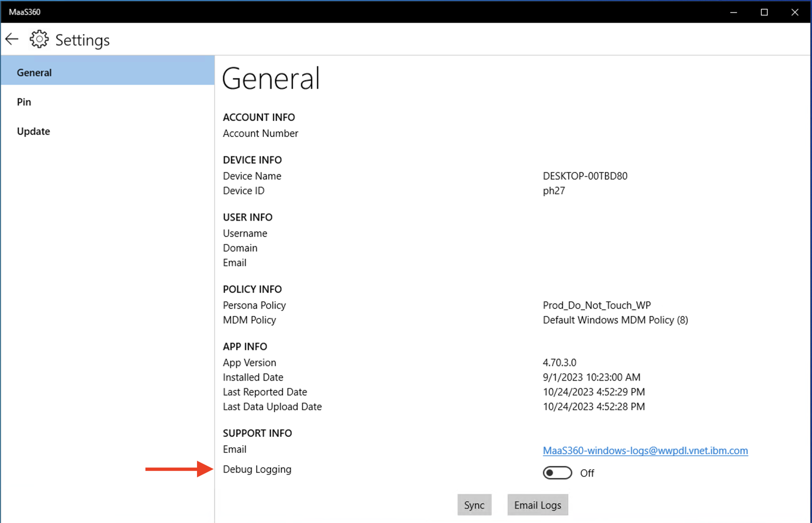Click the Last Reported Date label
Viewport: 812px width, 523px height.
coord(265,392)
